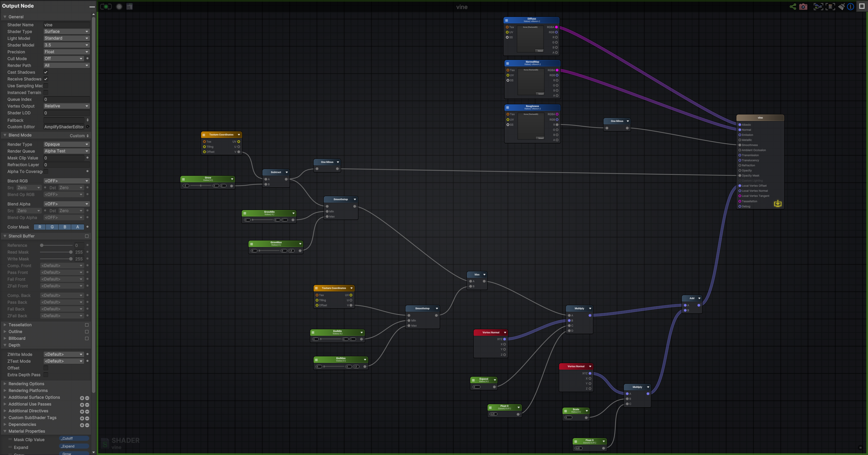Click the green share shader icon
The width and height of the screenshot is (868, 455).
point(793,6)
